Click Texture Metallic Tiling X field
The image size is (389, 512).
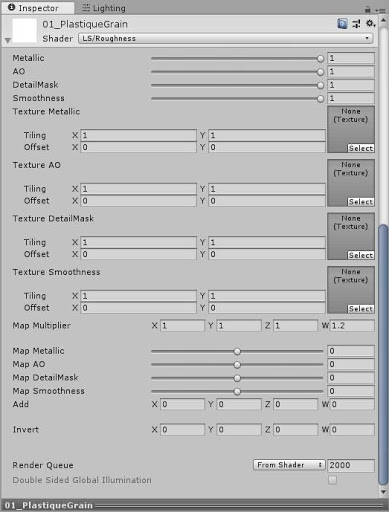click(x=138, y=135)
